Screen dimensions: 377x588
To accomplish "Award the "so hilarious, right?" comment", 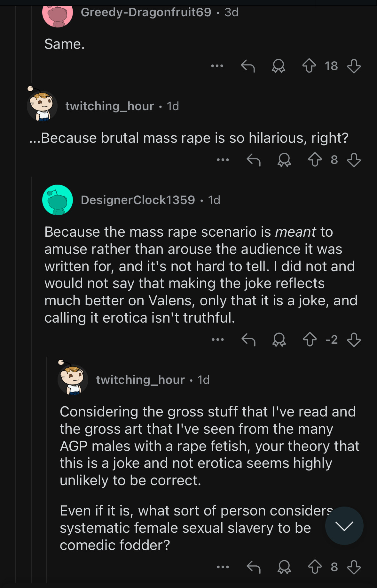I will pyautogui.click(x=284, y=160).
